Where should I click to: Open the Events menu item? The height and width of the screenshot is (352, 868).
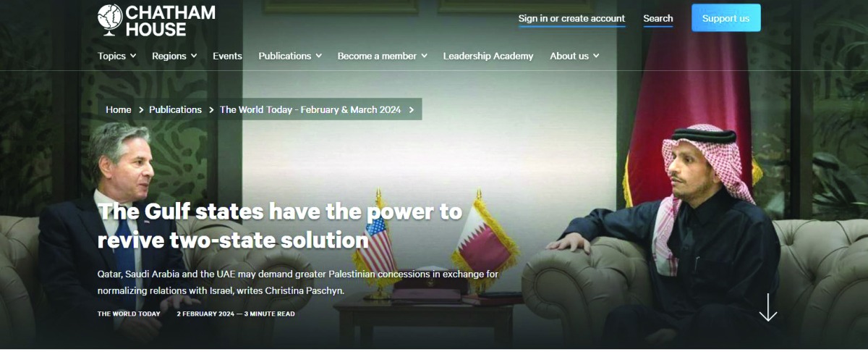tap(227, 56)
